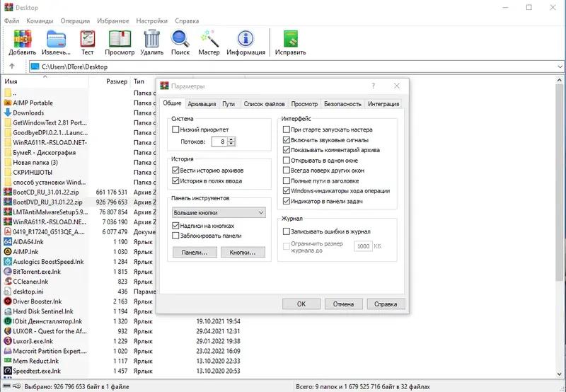566x392 pixels.
Task: Toggle Windows-индикаторы хода операции checkbox
Action: (x=287, y=190)
